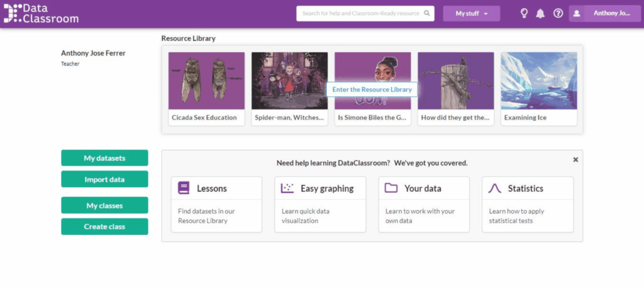
Task: Open the Lessons help heading
Action: pyautogui.click(x=212, y=189)
